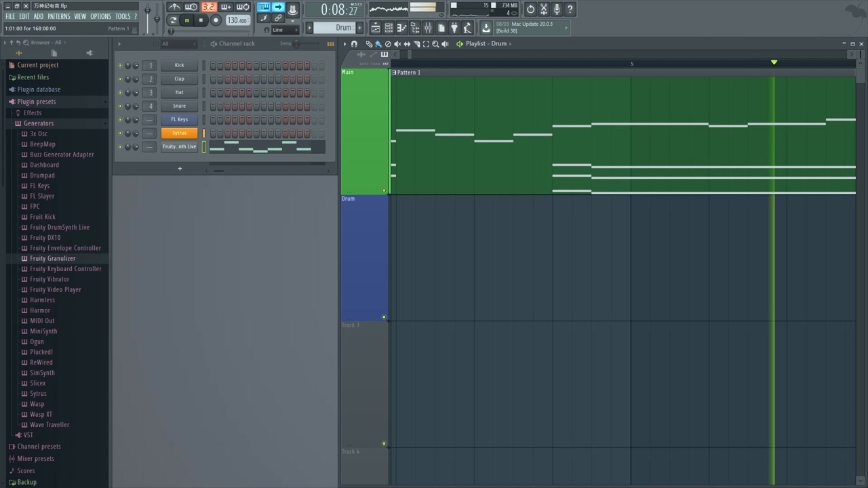
Task: Click the microphone recording icon
Action: [557, 9]
